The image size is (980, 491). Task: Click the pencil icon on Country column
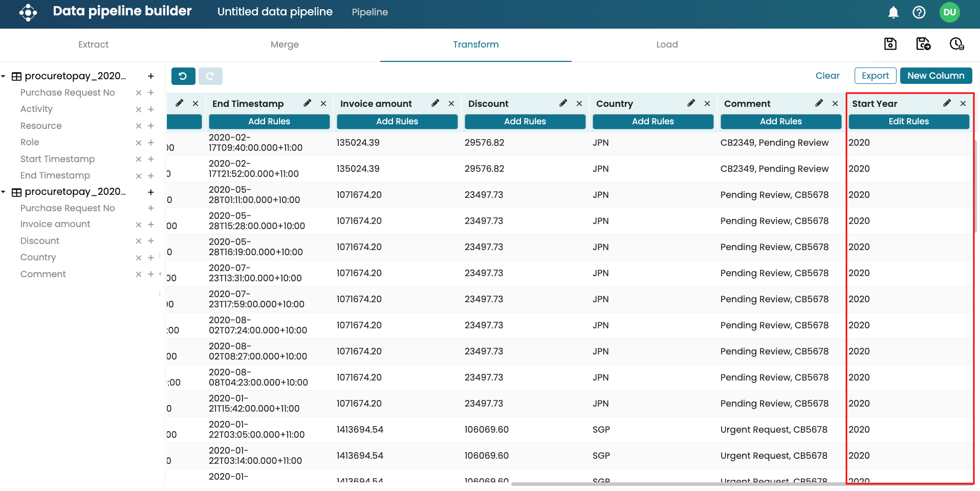point(691,103)
